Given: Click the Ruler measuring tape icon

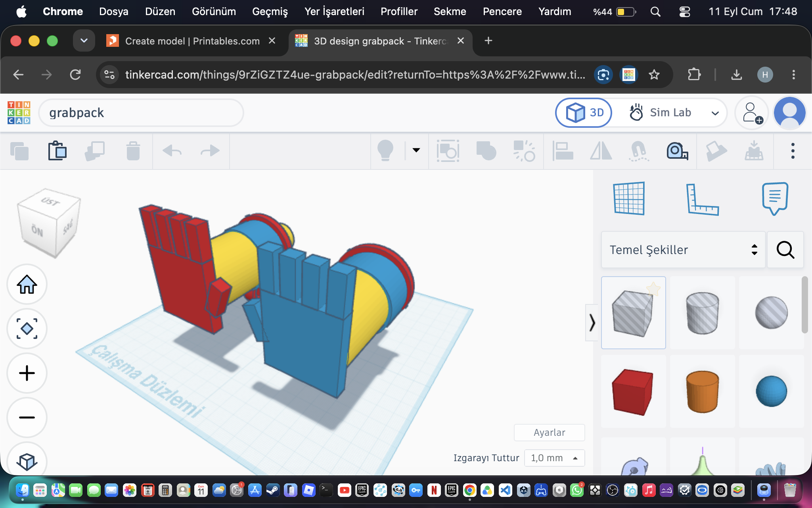Looking at the screenshot, I should [x=677, y=151].
